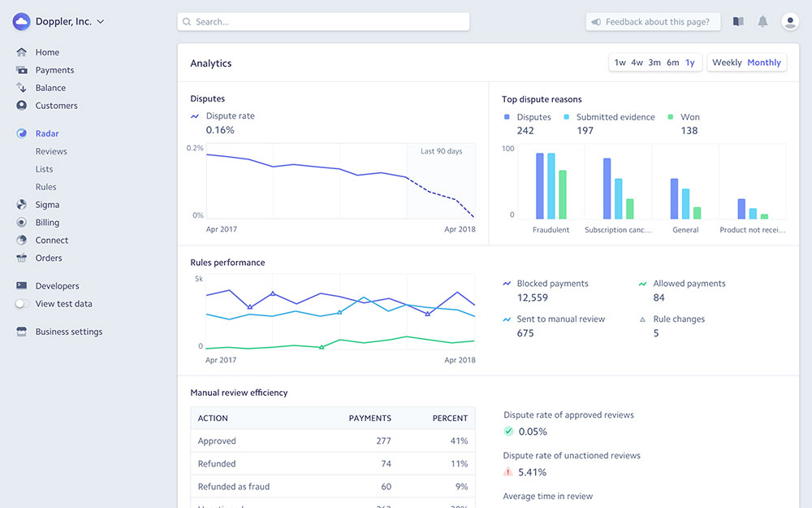Image resolution: width=812 pixels, height=508 pixels.
Task: Click the Search input field
Action: click(x=323, y=22)
